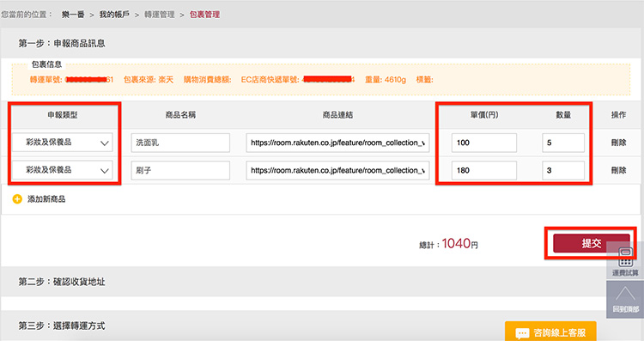
Task: Click the 標籤 label in package info
Action: 425,80
